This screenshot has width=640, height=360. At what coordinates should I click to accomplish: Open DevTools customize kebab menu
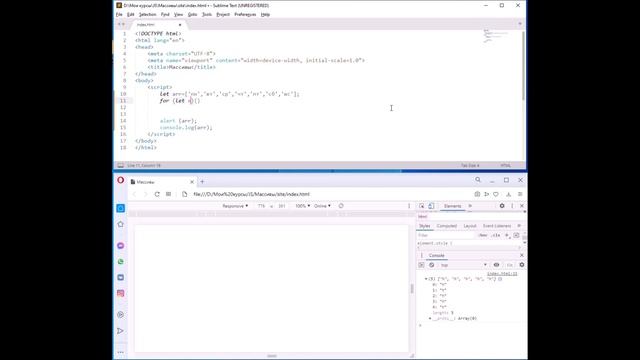tap(512, 206)
